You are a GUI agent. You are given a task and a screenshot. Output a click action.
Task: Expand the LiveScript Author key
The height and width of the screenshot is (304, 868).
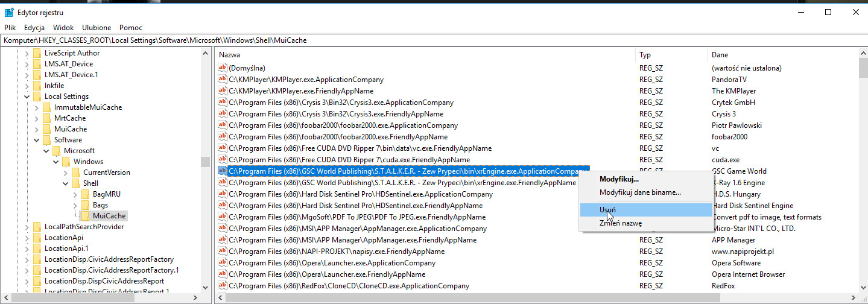coord(27,53)
